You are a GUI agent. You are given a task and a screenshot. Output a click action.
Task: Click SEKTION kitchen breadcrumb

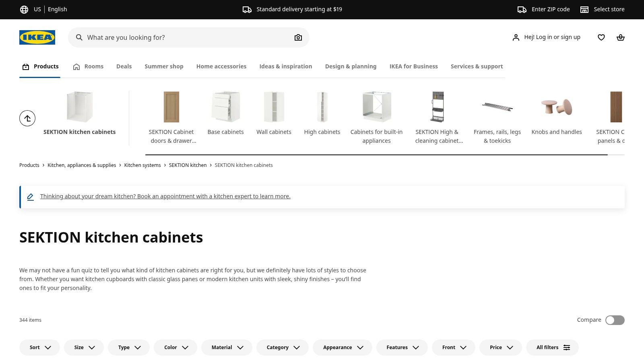(x=188, y=165)
